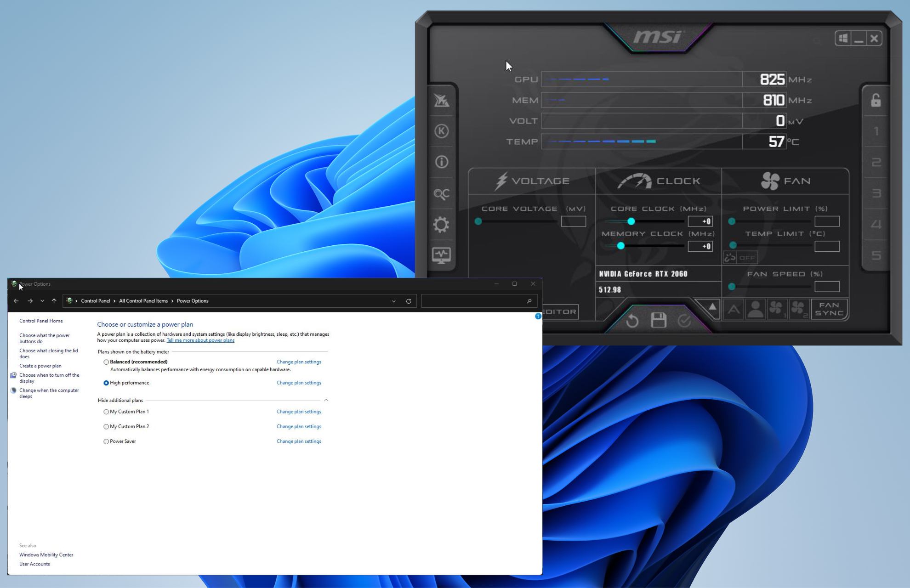Screen dimensions: 910x588
Task: Click the Windows startup icon in Afterburner
Action: (x=843, y=39)
